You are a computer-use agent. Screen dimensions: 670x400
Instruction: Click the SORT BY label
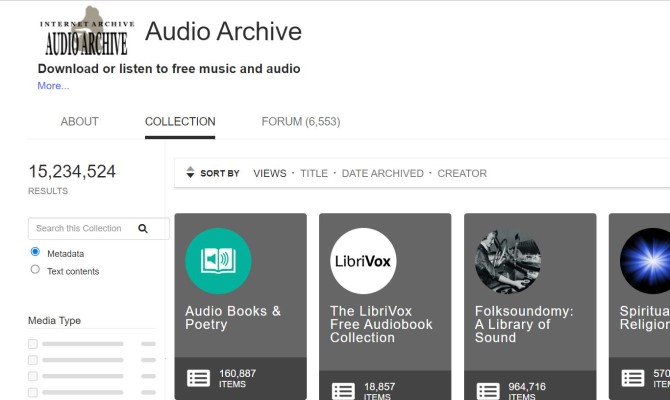pos(220,174)
